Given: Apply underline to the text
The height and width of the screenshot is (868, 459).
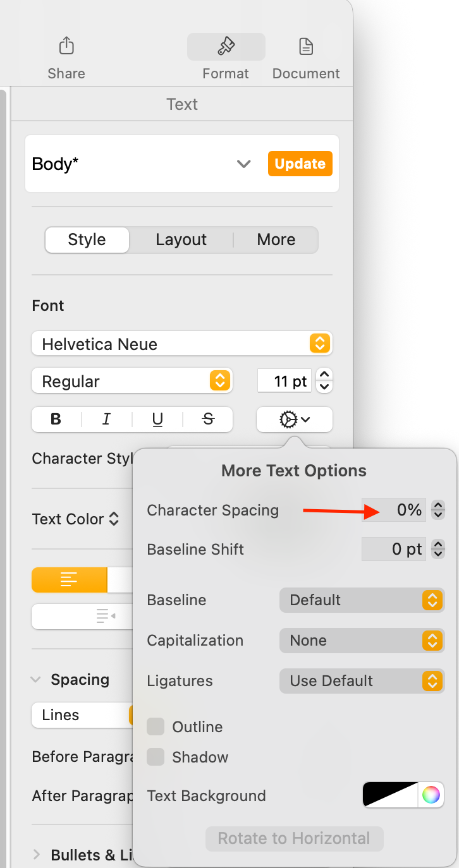Looking at the screenshot, I should tap(157, 419).
